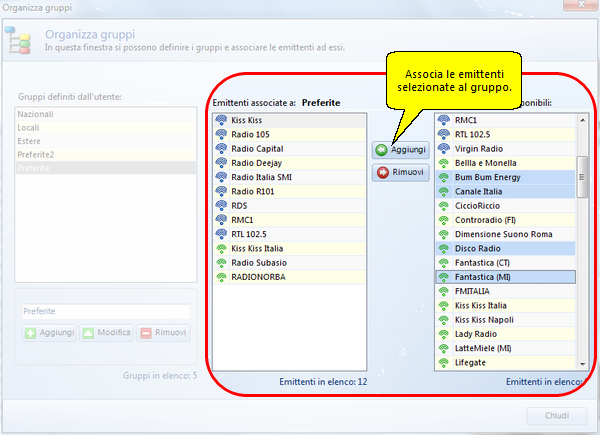Click the icon beside RDS
This screenshot has height=435, width=600.
click(x=221, y=205)
